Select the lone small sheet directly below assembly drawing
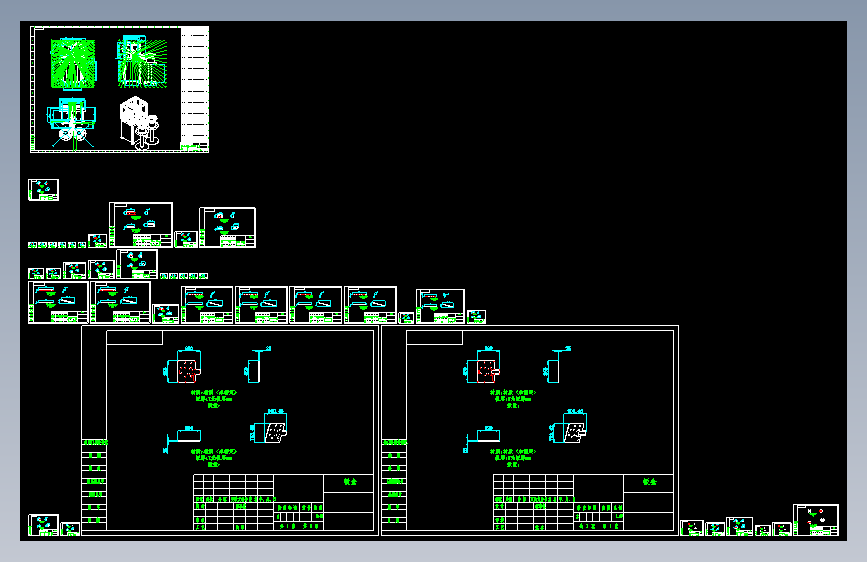 click(43, 190)
